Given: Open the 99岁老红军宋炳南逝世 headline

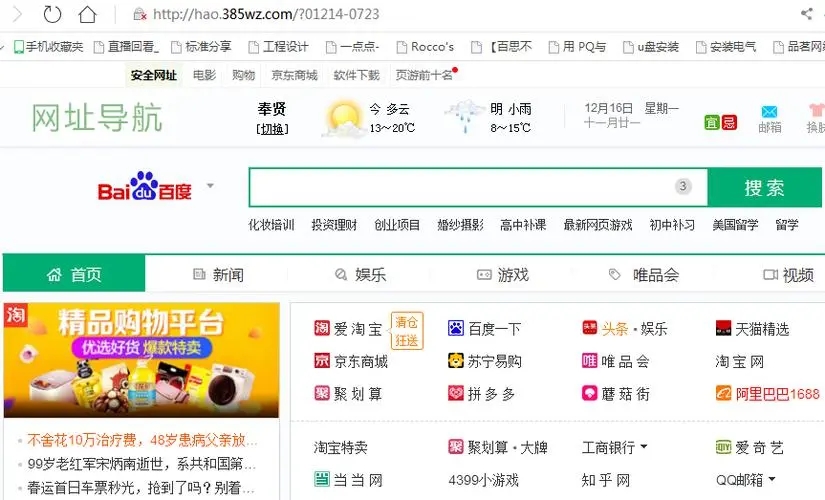Looking at the screenshot, I should 141,464.
